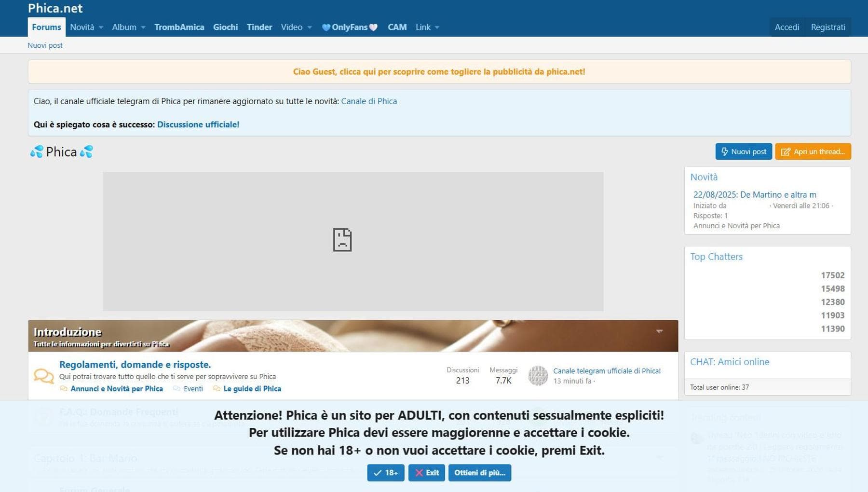Open the Tinder menu item
Image resolution: width=868 pixels, height=492 pixels.
(259, 27)
